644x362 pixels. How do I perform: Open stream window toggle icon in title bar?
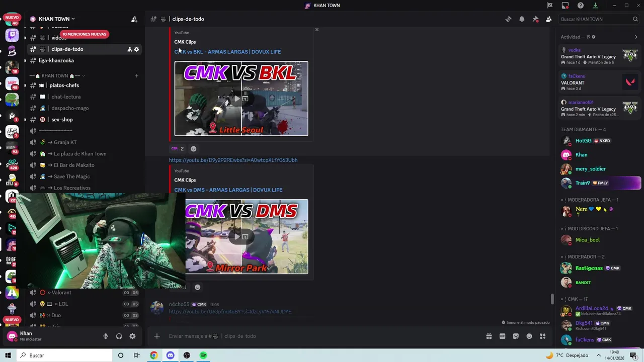(x=566, y=6)
